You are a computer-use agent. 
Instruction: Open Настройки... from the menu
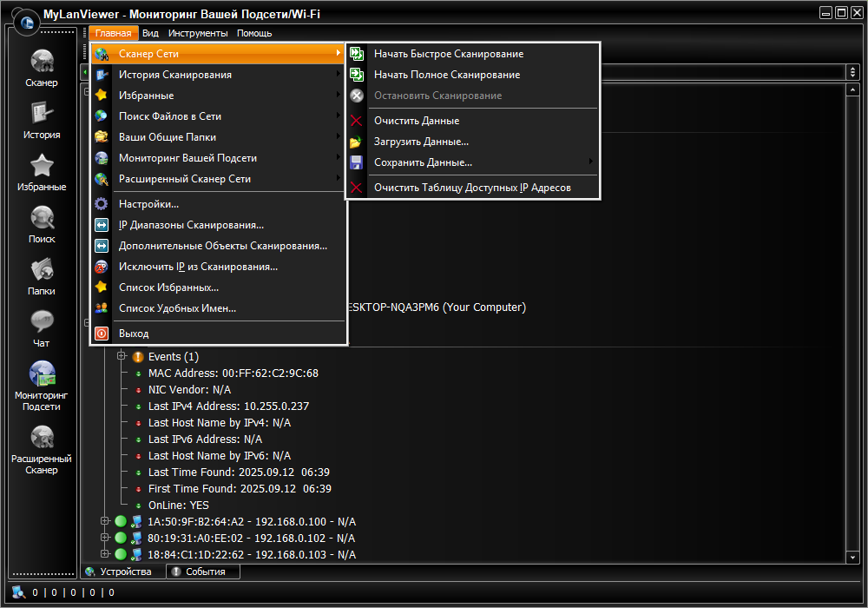click(x=218, y=204)
